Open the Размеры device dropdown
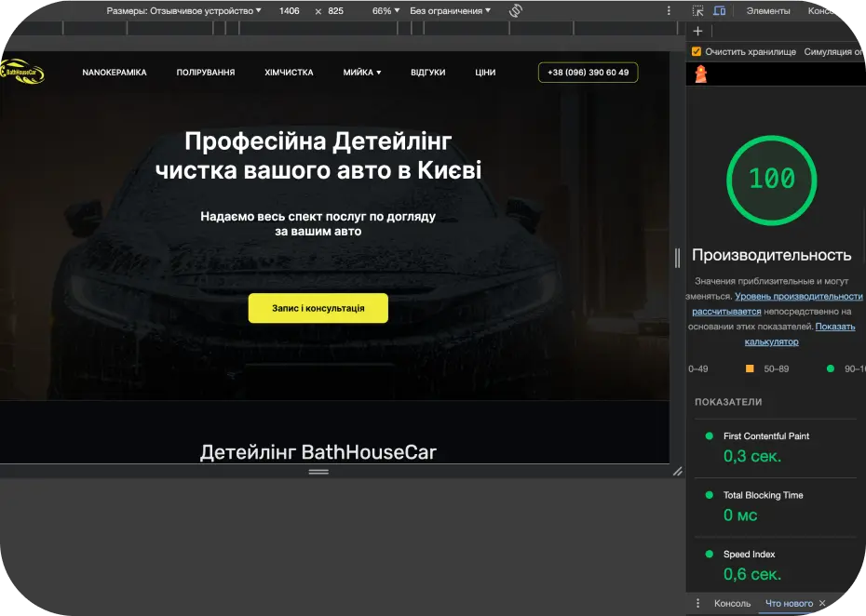 tap(184, 10)
